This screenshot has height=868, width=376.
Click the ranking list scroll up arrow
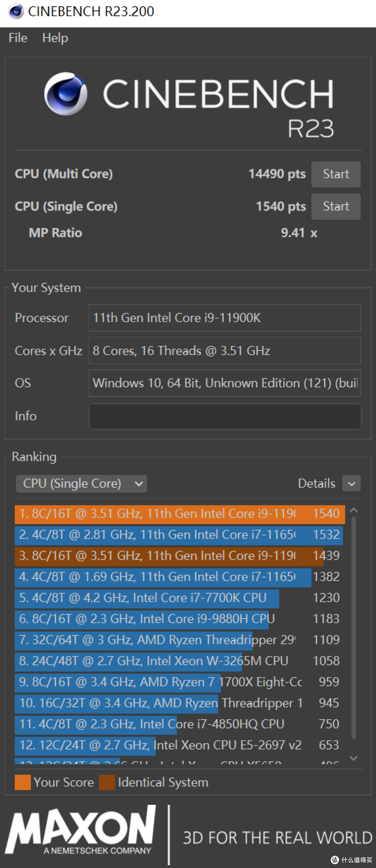354,510
